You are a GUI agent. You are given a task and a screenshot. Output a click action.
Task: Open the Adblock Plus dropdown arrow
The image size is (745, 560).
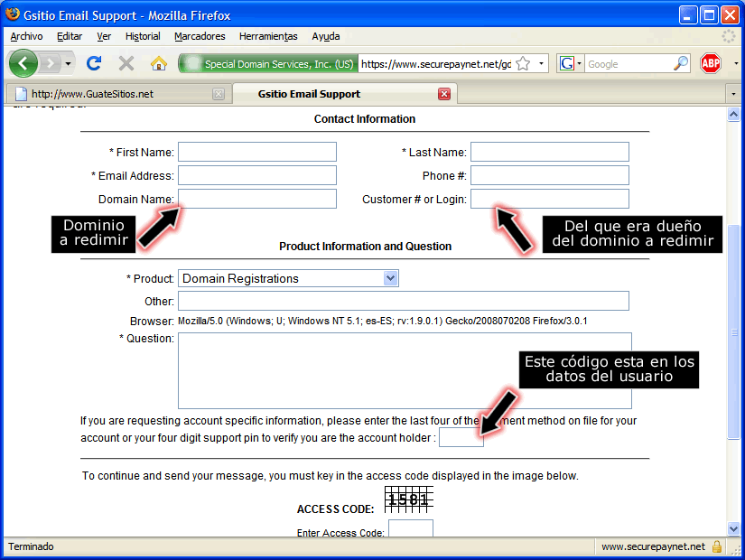coord(736,63)
